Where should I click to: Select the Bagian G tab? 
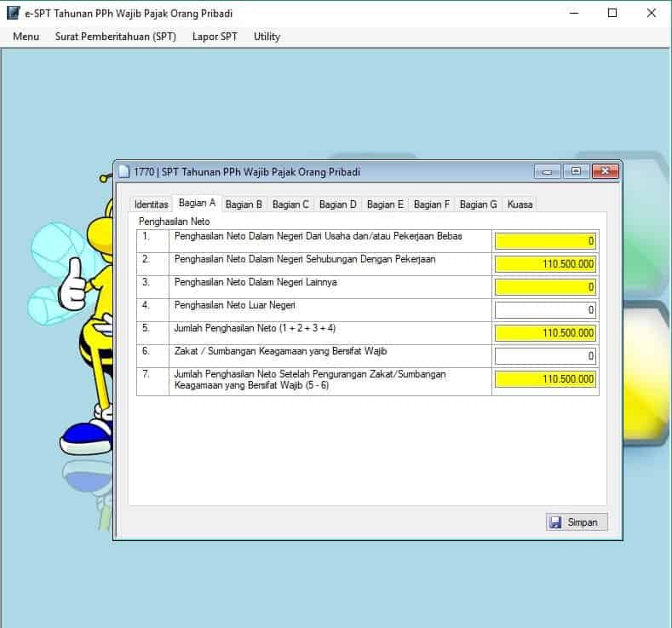[x=478, y=205]
